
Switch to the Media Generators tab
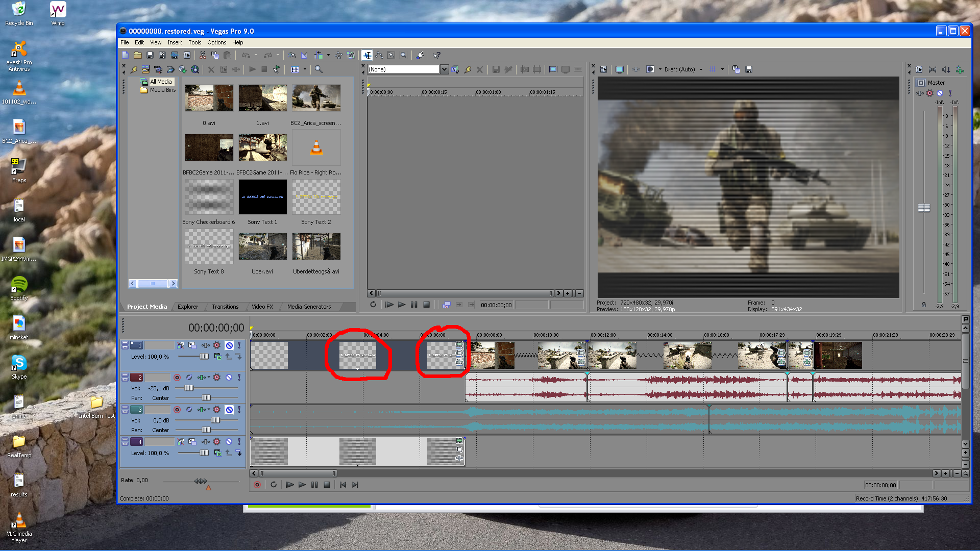pyautogui.click(x=309, y=307)
